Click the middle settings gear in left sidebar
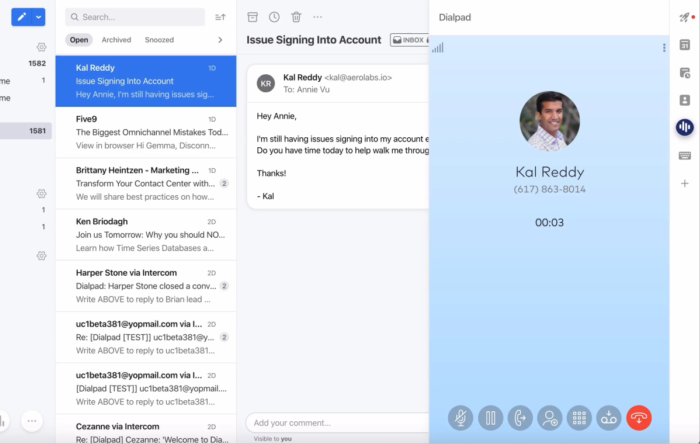The height and width of the screenshot is (444, 700). click(42, 193)
